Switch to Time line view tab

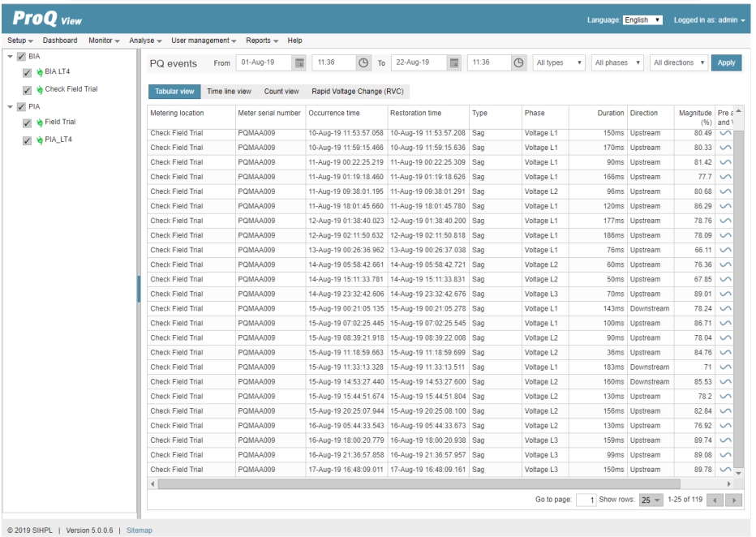(229, 91)
